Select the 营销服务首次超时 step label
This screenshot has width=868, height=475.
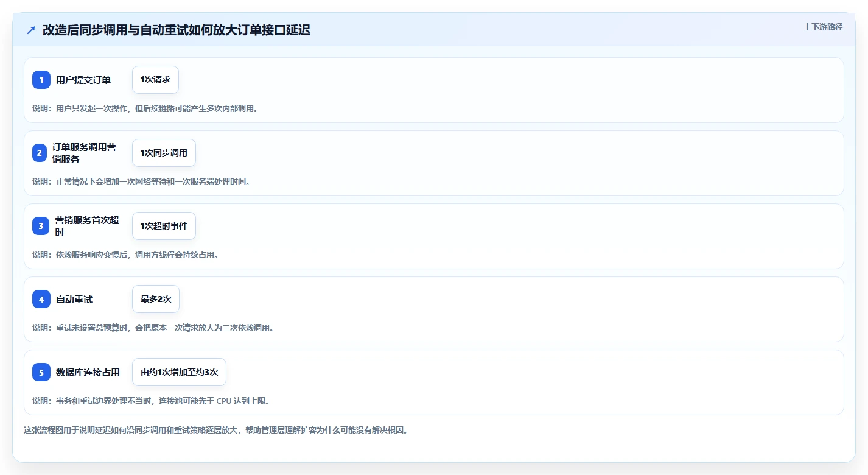click(x=86, y=226)
